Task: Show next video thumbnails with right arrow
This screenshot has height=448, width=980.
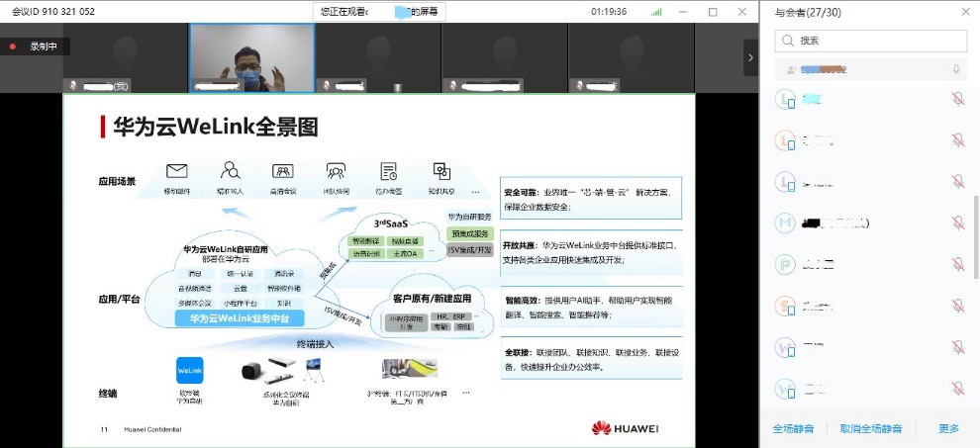Action: (750, 57)
